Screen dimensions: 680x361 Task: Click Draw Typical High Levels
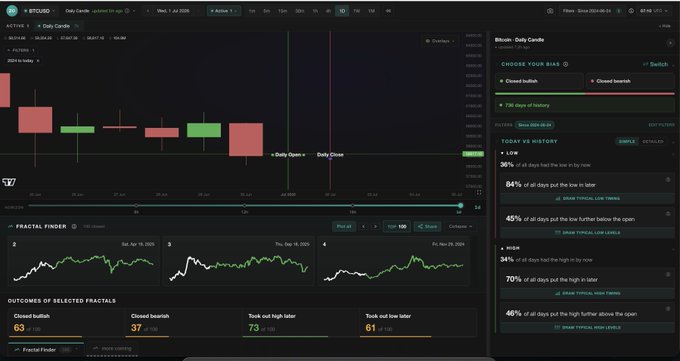(587, 328)
